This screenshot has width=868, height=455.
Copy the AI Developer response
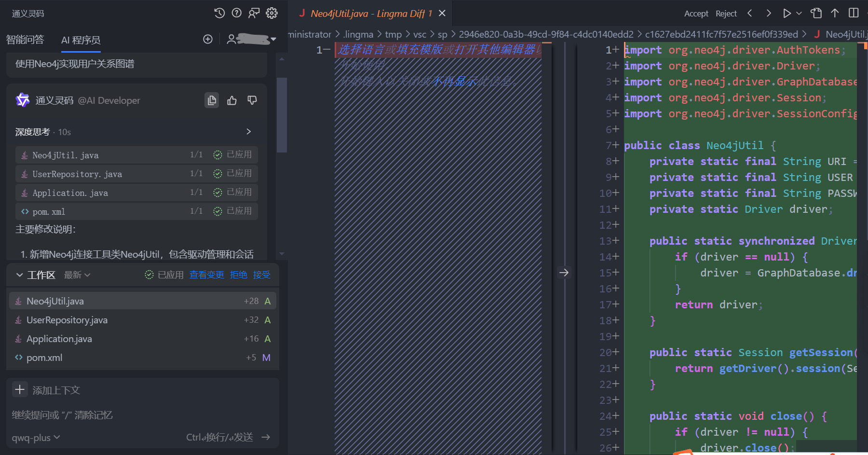(212, 100)
